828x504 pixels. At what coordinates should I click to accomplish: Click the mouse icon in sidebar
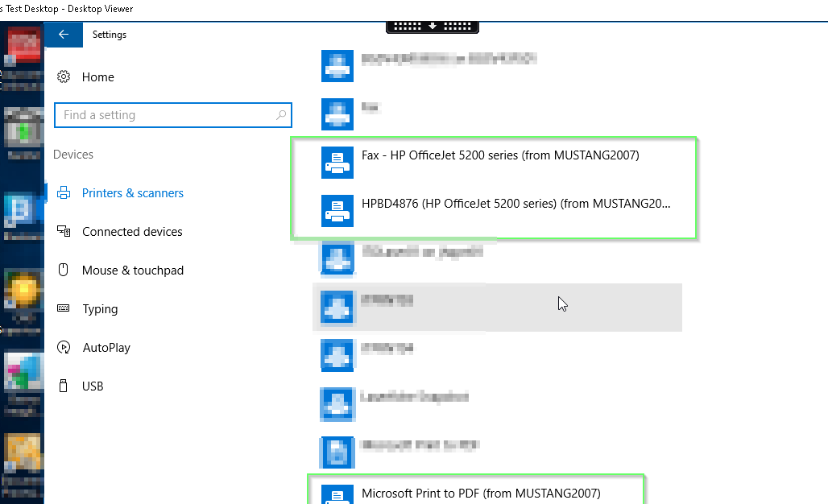pos(64,270)
